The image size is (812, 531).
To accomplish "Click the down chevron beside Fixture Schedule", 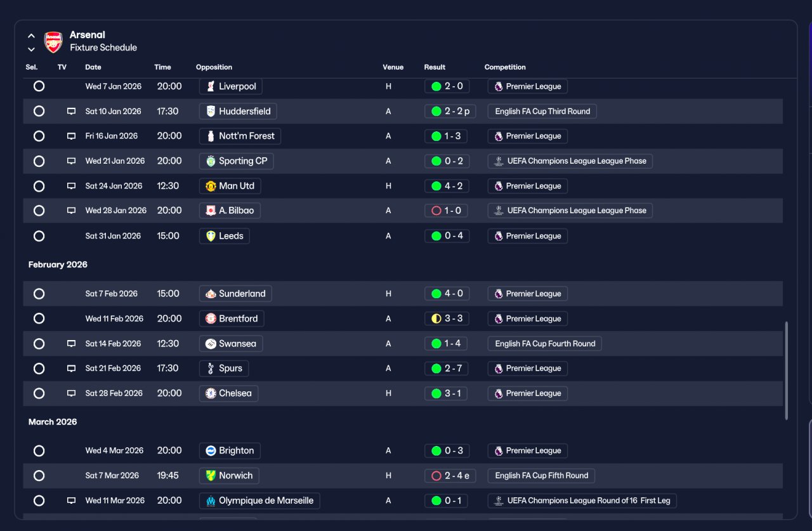I will [31, 49].
